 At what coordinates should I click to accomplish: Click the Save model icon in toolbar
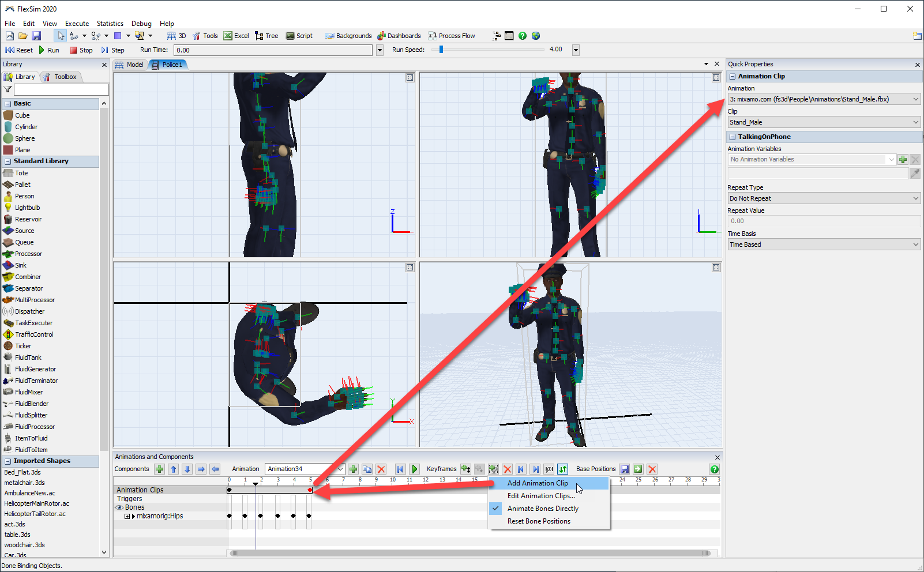[x=36, y=36]
